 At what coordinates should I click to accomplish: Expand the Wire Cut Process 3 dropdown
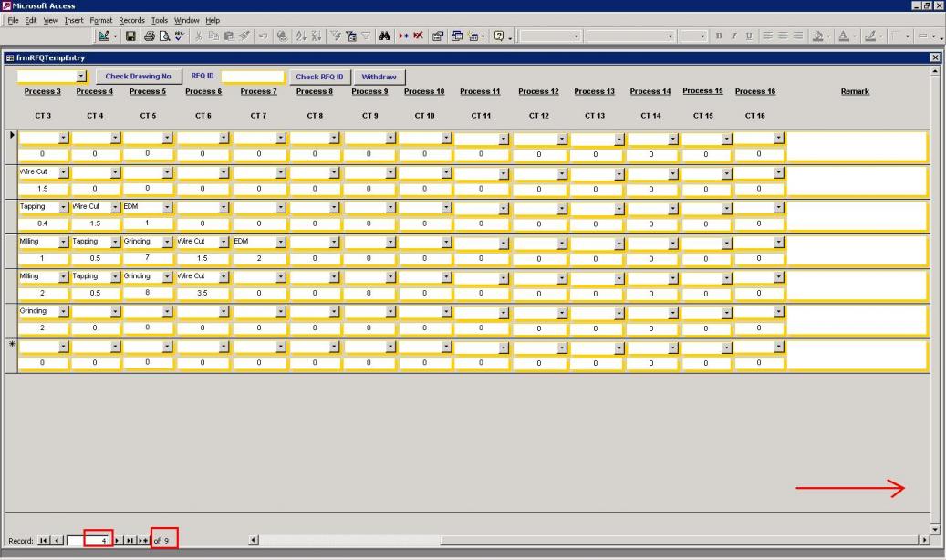click(63, 172)
